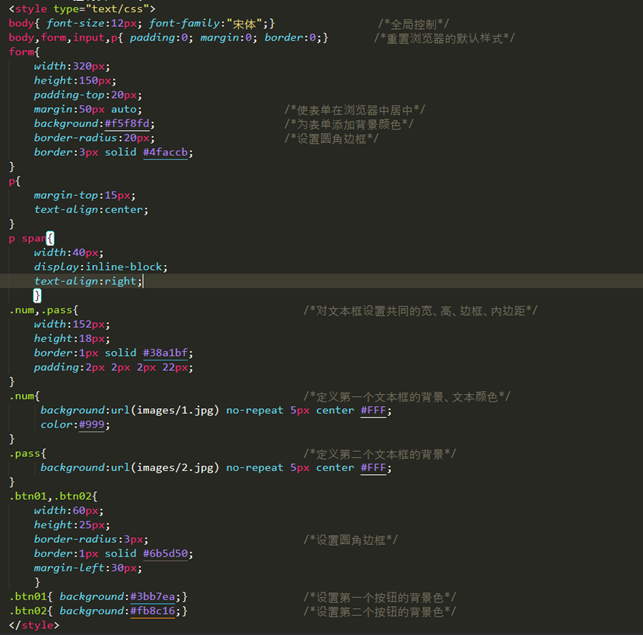This screenshot has height=635, width=643.
Task: Click the color value #4faccb
Action: tap(166, 152)
